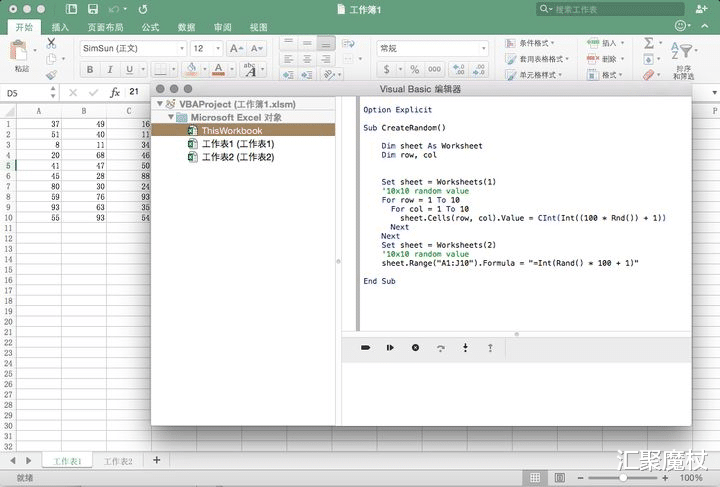Click the 插入 cells button

pyautogui.click(x=606, y=43)
